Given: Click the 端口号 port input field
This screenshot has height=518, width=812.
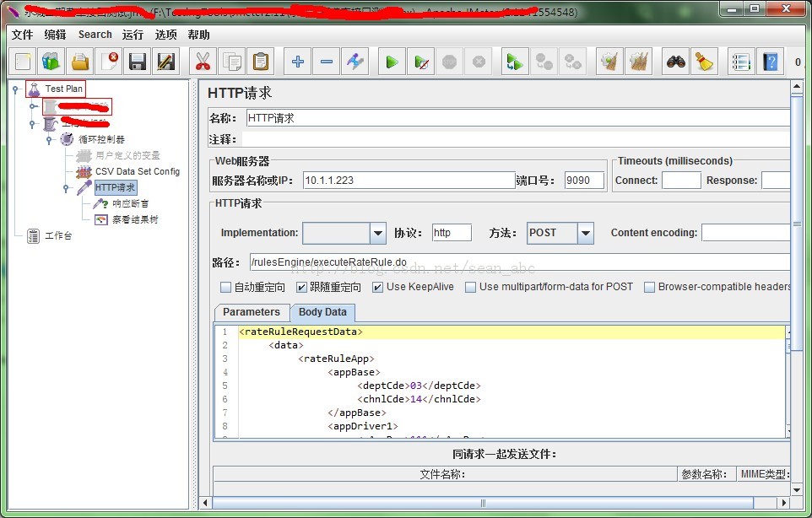Looking at the screenshot, I should click(x=584, y=180).
